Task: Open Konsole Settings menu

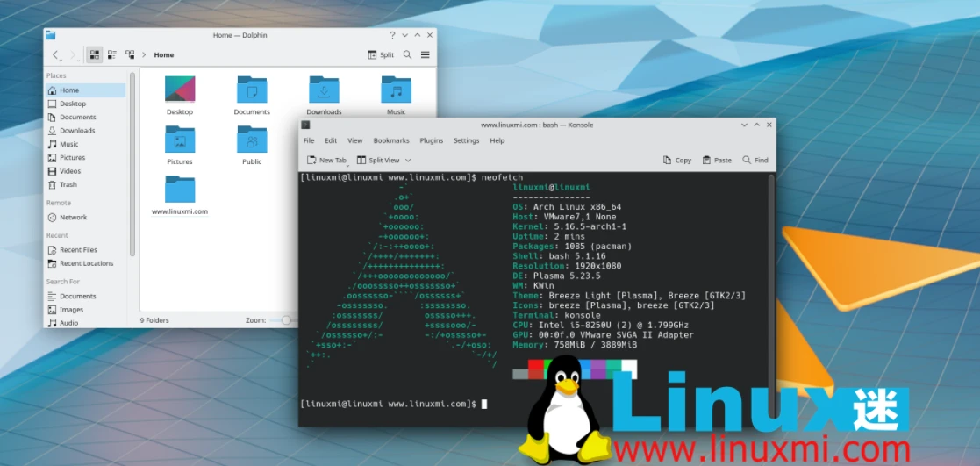Action: [466, 140]
